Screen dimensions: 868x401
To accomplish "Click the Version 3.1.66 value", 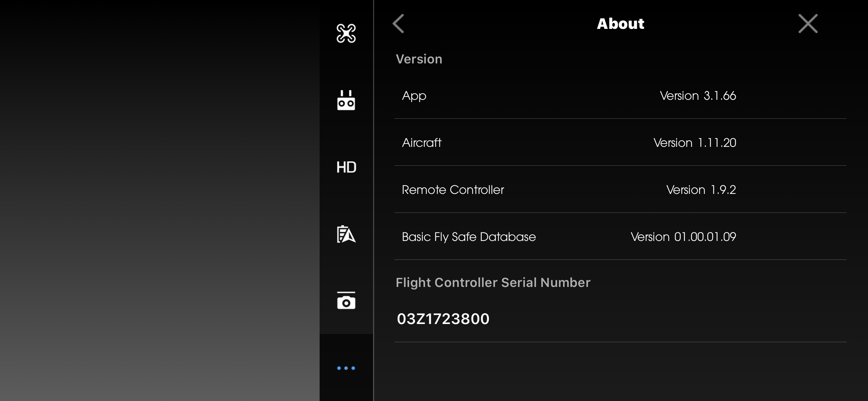I will 698,96.
